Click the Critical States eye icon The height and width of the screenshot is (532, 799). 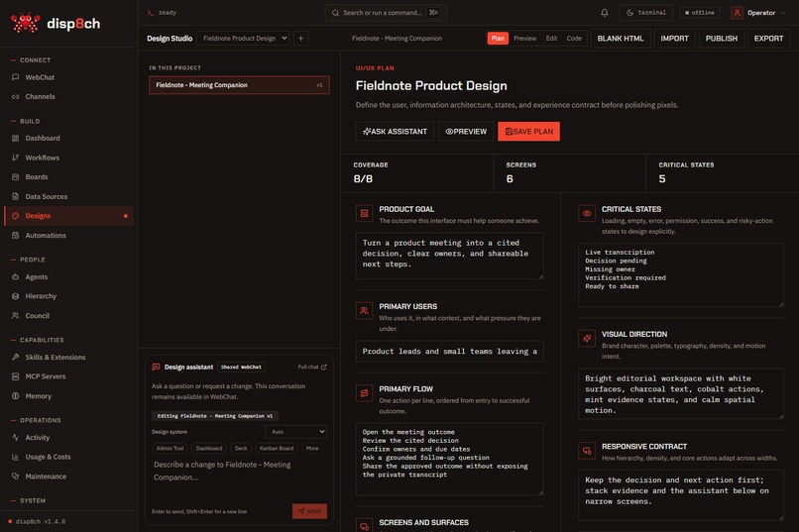pos(587,213)
